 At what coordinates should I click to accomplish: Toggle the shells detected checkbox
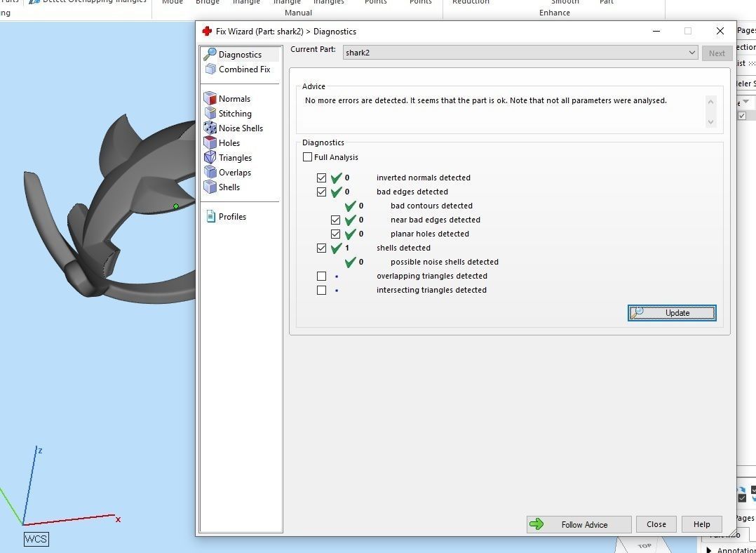(x=322, y=248)
